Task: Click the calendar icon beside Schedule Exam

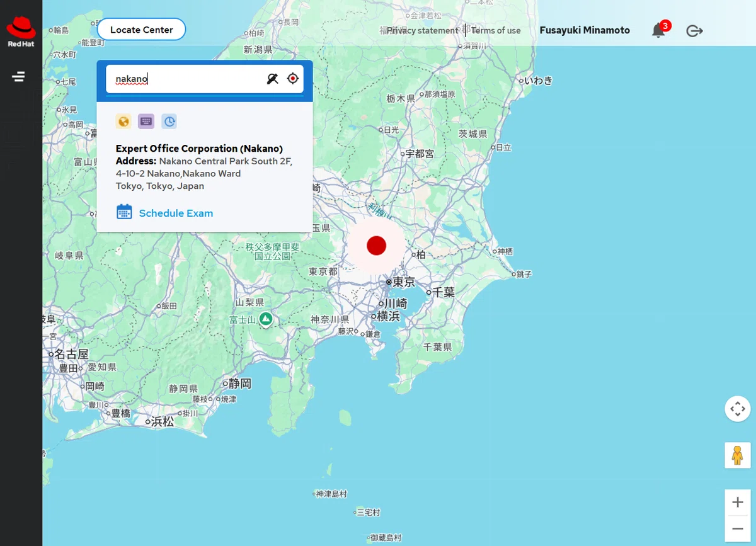Action: pos(124,212)
